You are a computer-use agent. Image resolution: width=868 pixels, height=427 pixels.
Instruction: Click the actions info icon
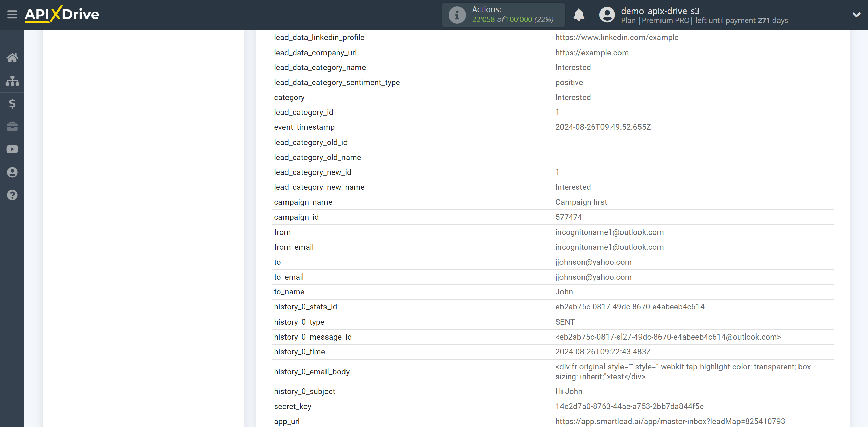(457, 15)
